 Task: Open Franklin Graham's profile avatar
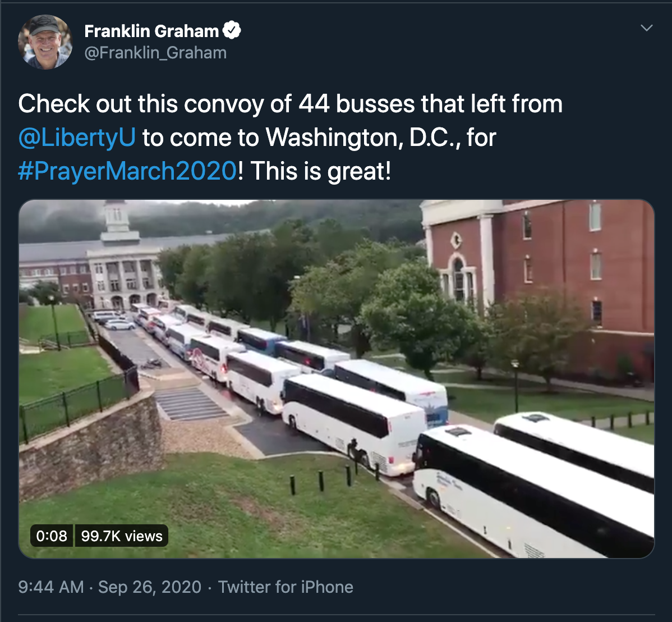[x=45, y=42]
